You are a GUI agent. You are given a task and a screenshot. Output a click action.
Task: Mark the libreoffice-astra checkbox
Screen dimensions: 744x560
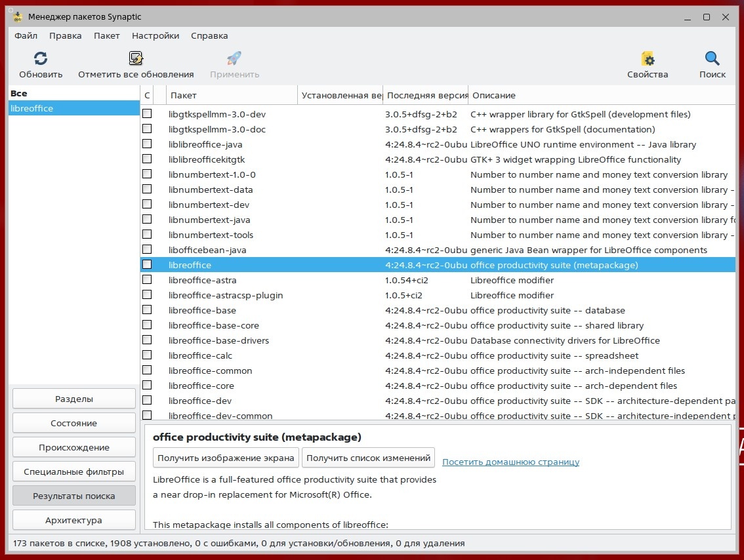(x=147, y=280)
